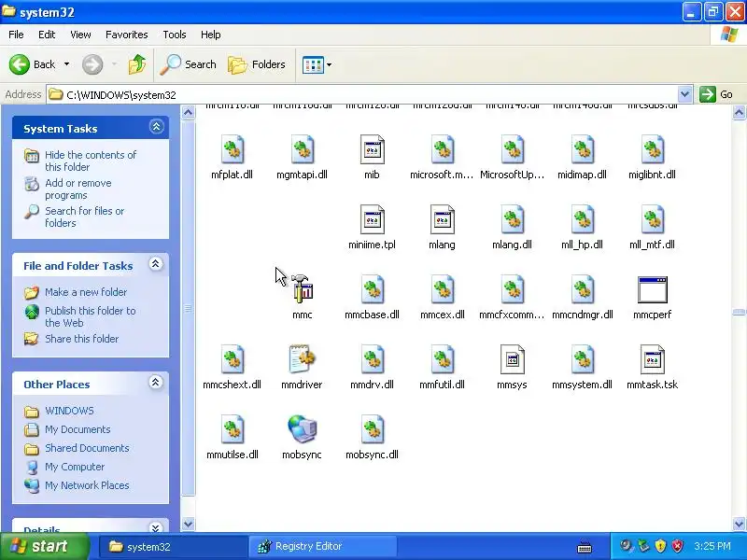
Task: Click the Go button
Action: (x=716, y=94)
